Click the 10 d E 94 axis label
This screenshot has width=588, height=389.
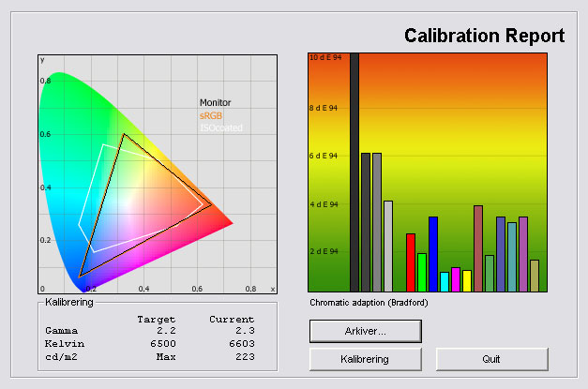pos(325,57)
